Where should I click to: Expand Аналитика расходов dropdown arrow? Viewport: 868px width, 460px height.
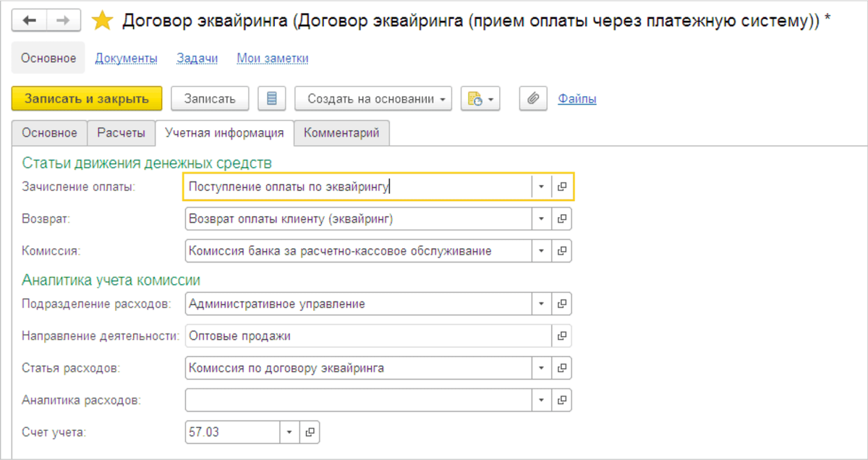542,400
